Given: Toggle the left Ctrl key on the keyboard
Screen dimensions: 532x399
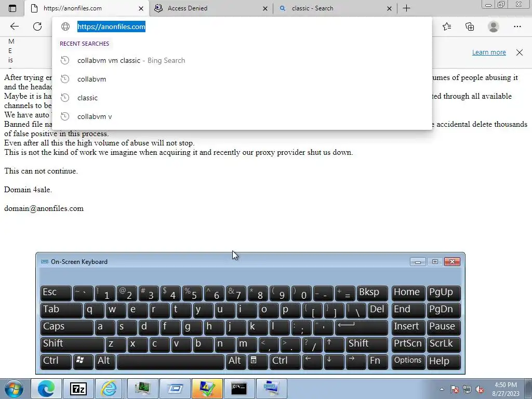Looking at the screenshot, I should coord(56,362).
